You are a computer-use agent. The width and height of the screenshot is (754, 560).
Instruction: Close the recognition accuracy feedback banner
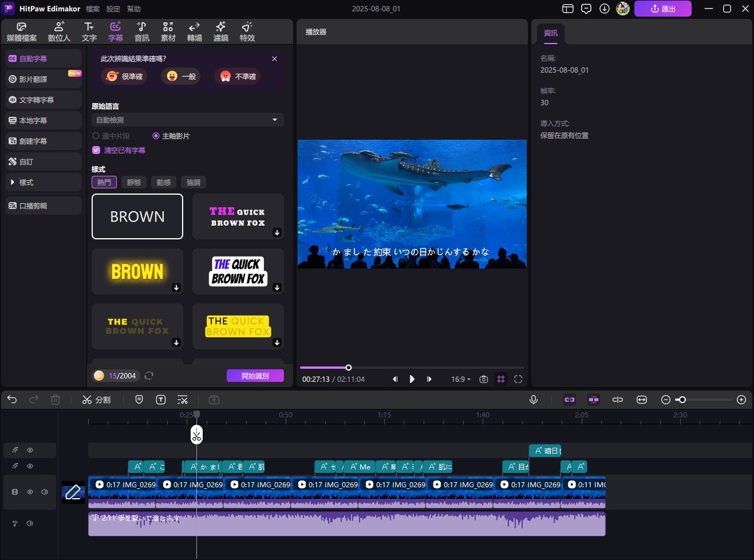(x=274, y=58)
